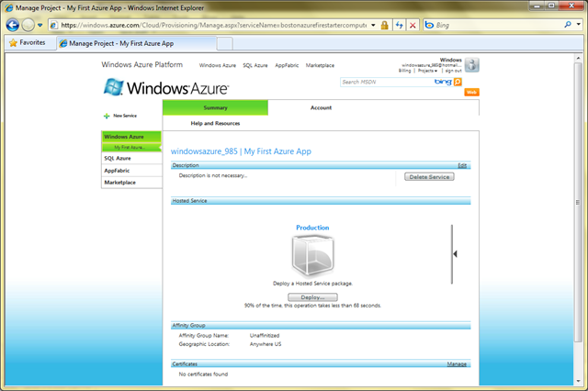Click the Manage certificates link

(x=457, y=363)
